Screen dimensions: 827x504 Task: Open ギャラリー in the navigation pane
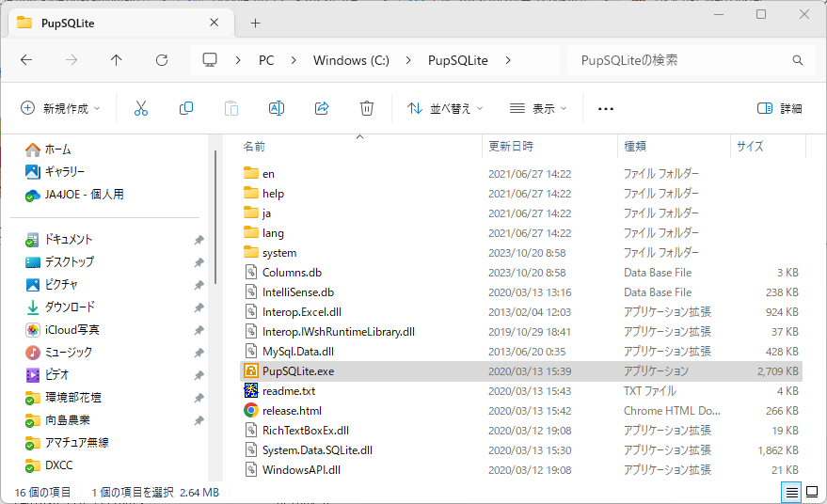[x=55, y=172]
